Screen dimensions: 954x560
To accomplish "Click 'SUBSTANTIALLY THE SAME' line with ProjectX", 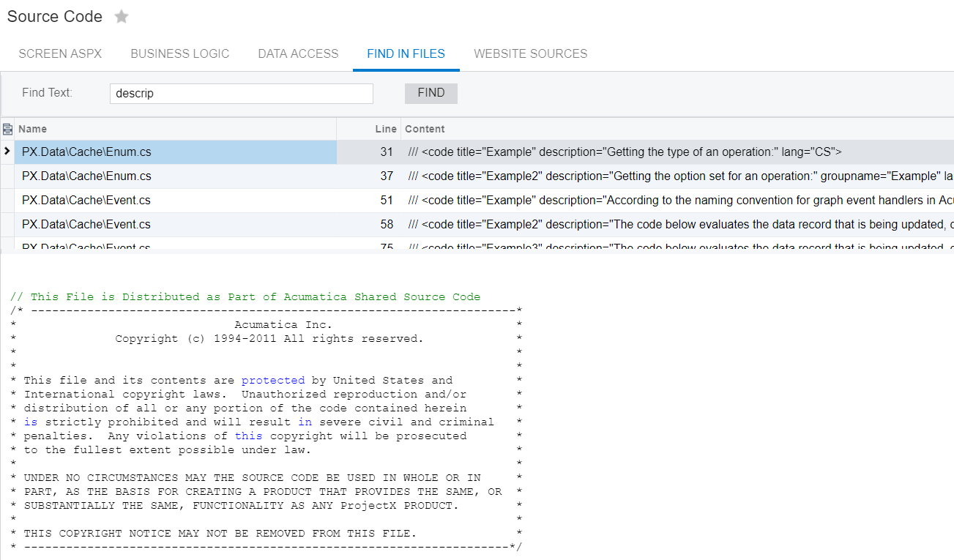I will pyautogui.click(x=242, y=505).
